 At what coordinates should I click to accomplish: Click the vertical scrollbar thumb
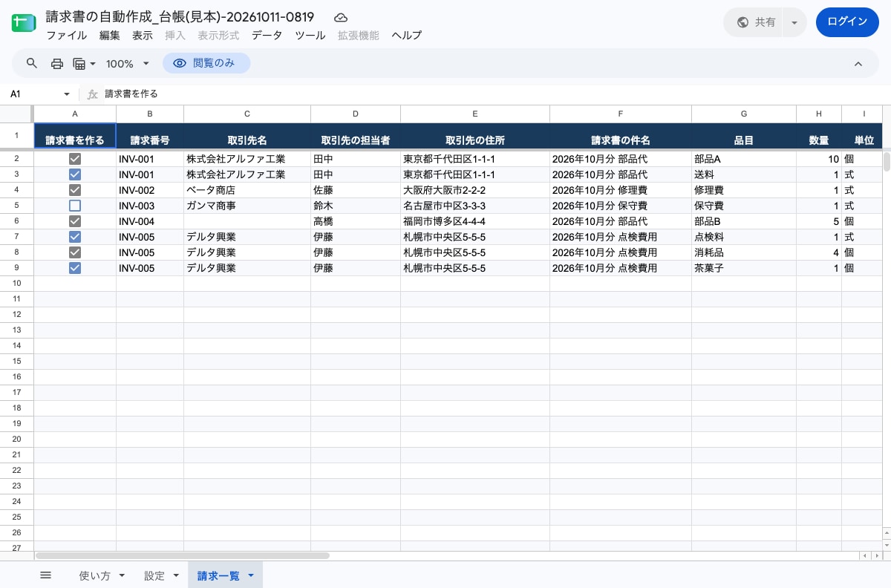(887, 162)
